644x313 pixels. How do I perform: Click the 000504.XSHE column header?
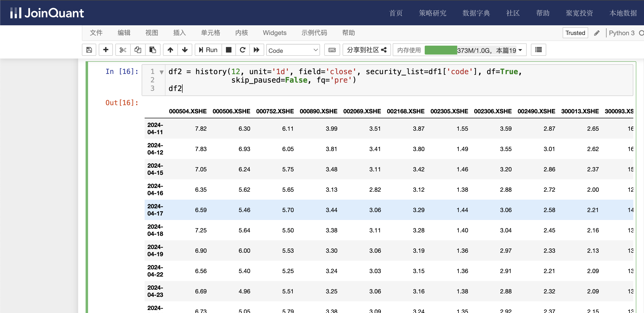tap(188, 111)
